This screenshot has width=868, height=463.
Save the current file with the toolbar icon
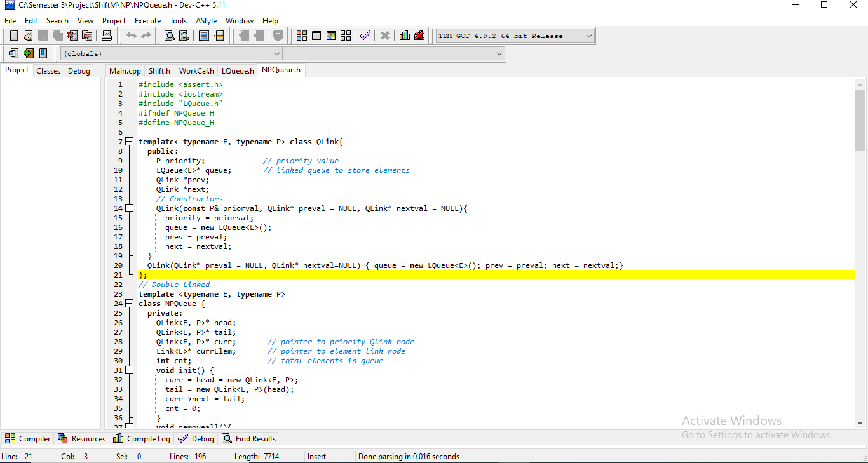[x=43, y=36]
